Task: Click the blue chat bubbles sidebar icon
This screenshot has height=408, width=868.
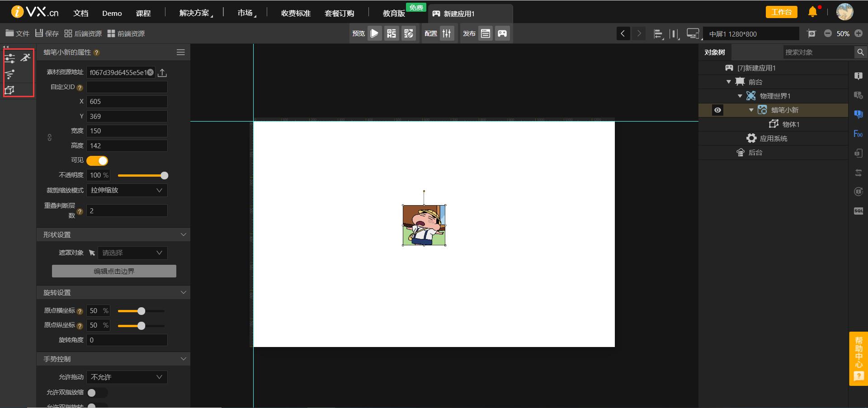Action: (x=858, y=114)
